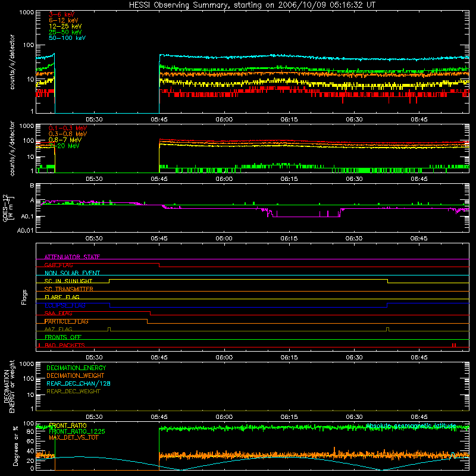476x476 pixels.
Task: Select the PARTICLE_FLAG label
Action: click(67, 321)
